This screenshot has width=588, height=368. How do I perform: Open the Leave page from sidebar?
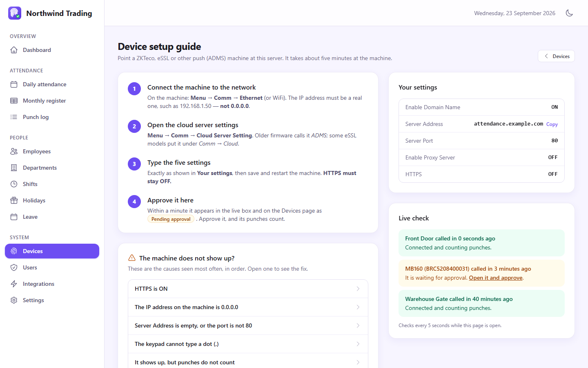click(x=52, y=217)
